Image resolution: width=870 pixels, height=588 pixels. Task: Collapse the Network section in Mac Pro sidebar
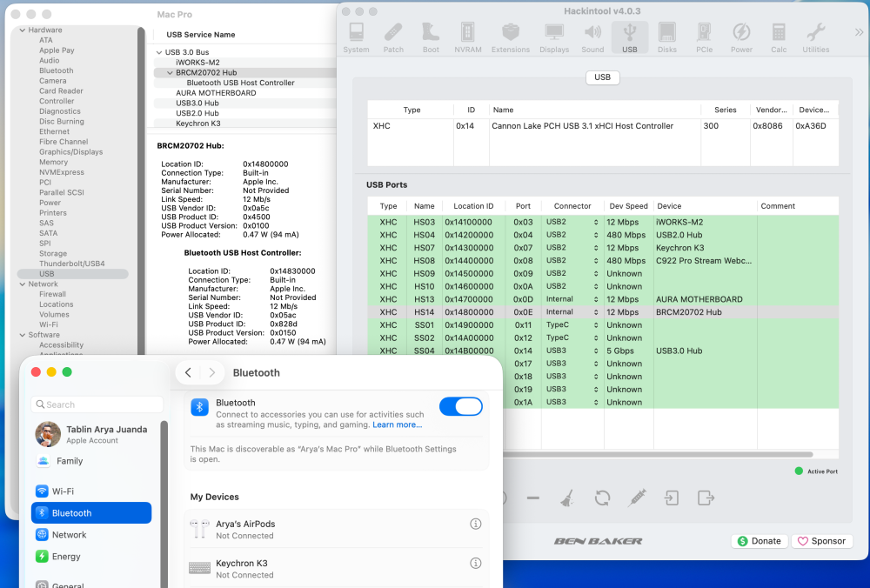(x=23, y=284)
